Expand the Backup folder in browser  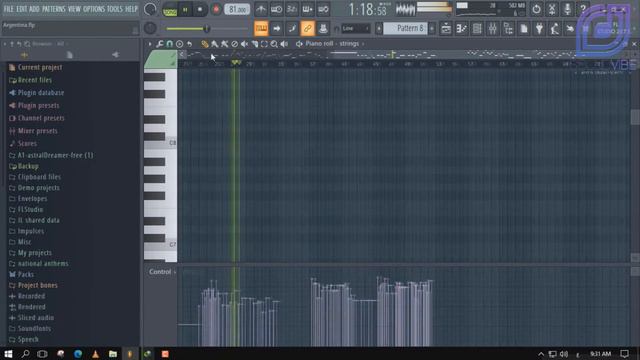[28, 166]
